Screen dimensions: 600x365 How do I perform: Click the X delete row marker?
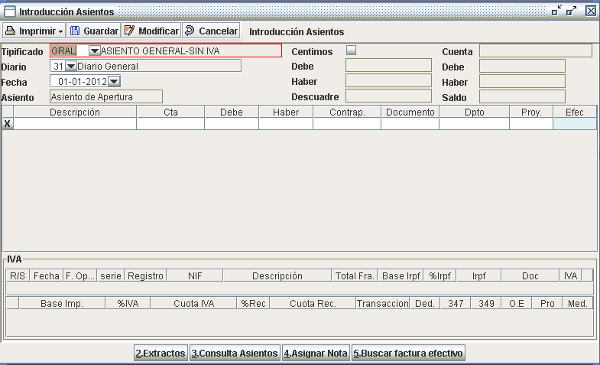7,124
